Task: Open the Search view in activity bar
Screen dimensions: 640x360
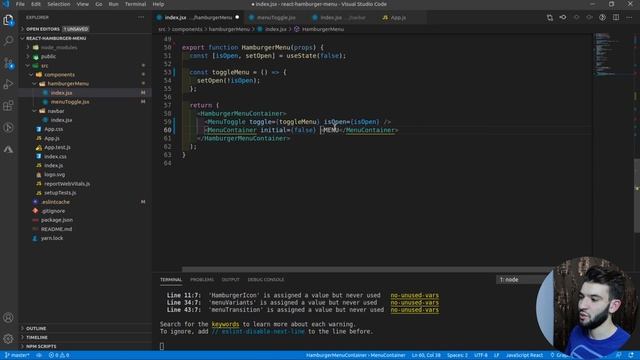Action: (8, 41)
